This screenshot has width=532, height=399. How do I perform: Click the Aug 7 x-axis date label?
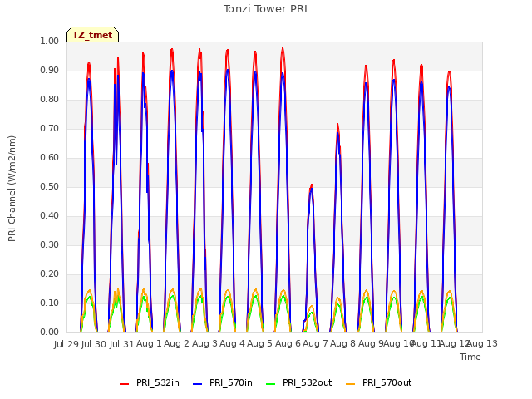pos(315,344)
